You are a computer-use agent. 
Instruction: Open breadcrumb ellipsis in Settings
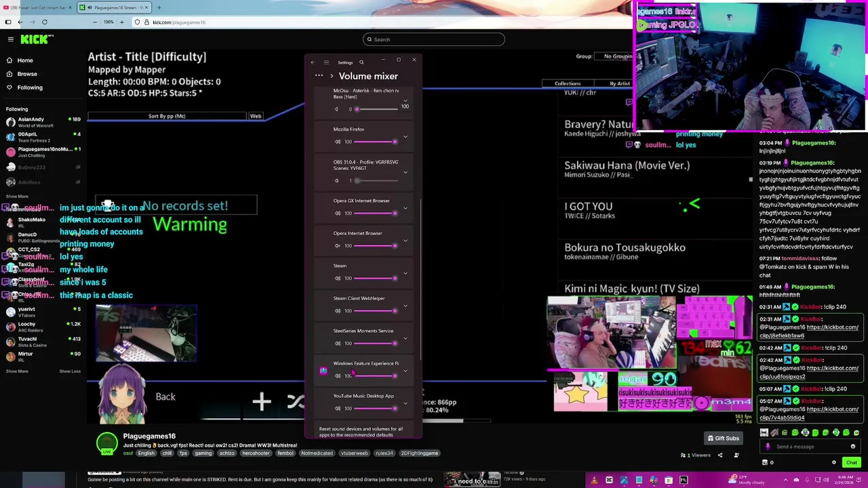319,76
